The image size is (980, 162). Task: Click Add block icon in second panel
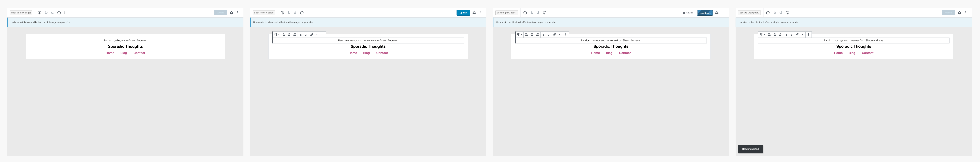click(282, 13)
